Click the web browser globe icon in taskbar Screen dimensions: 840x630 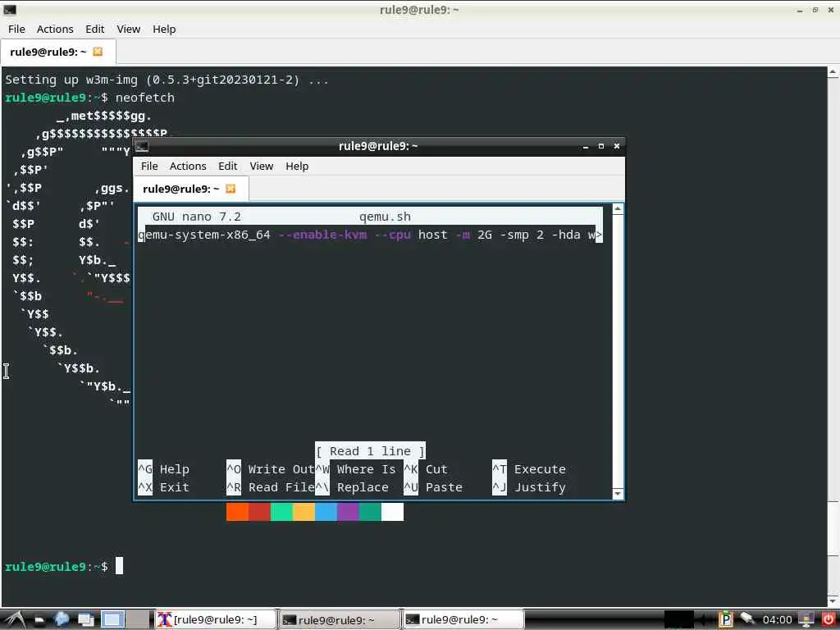click(x=62, y=620)
